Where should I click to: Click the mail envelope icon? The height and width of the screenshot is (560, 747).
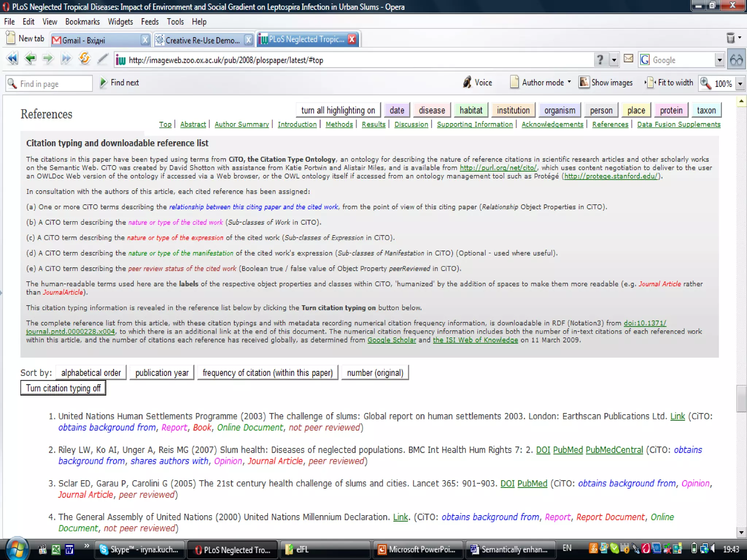point(628,59)
